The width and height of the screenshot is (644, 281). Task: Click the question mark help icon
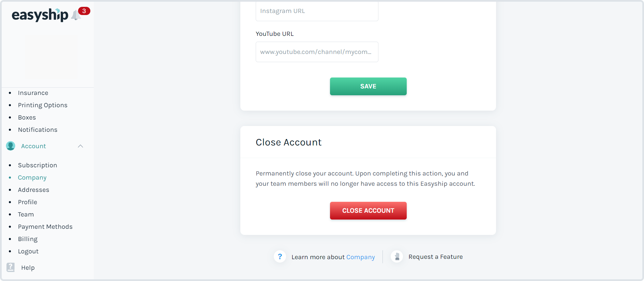coord(280,256)
